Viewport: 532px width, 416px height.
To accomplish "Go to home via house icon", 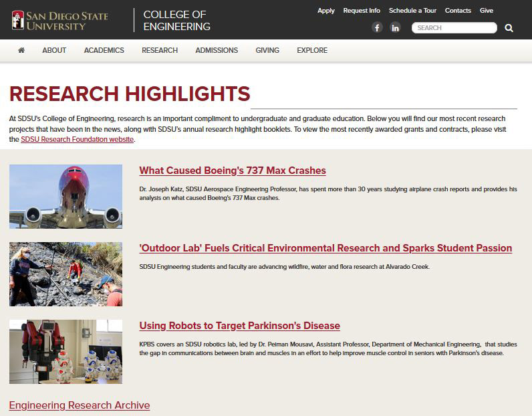I will coord(21,50).
